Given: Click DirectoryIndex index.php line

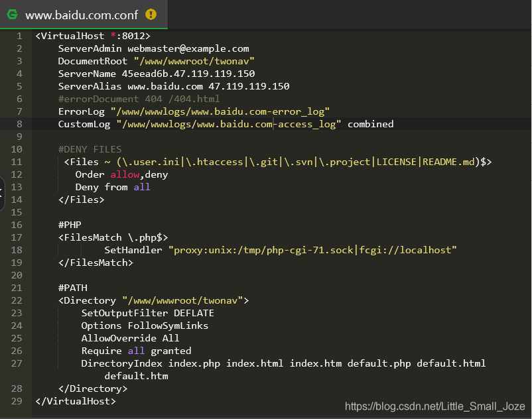Looking at the screenshot, I should tap(283, 363).
